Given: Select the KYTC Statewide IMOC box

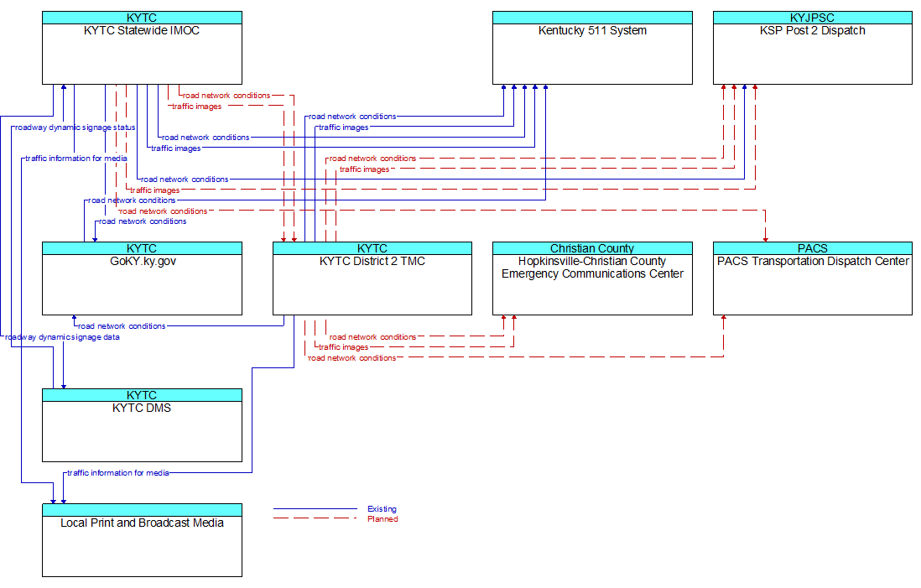Looking at the screenshot, I should click(142, 48).
